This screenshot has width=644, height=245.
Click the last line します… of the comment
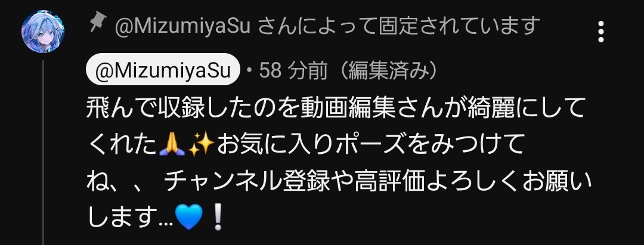click(156, 217)
